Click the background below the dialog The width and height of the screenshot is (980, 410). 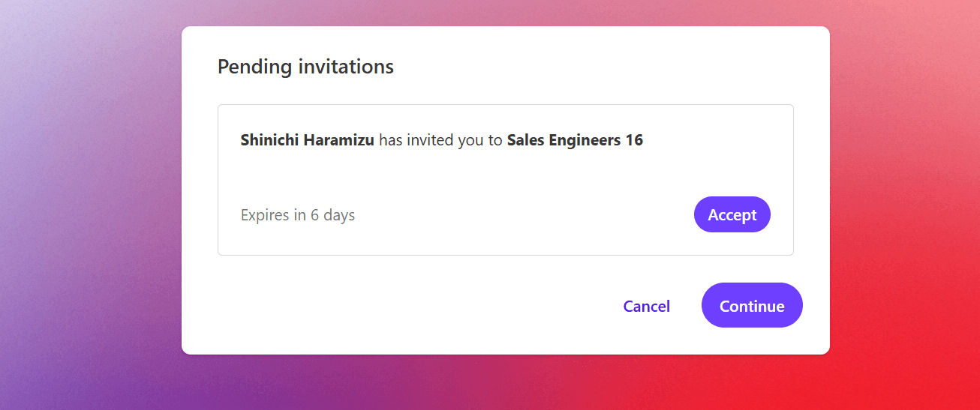[503, 384]
